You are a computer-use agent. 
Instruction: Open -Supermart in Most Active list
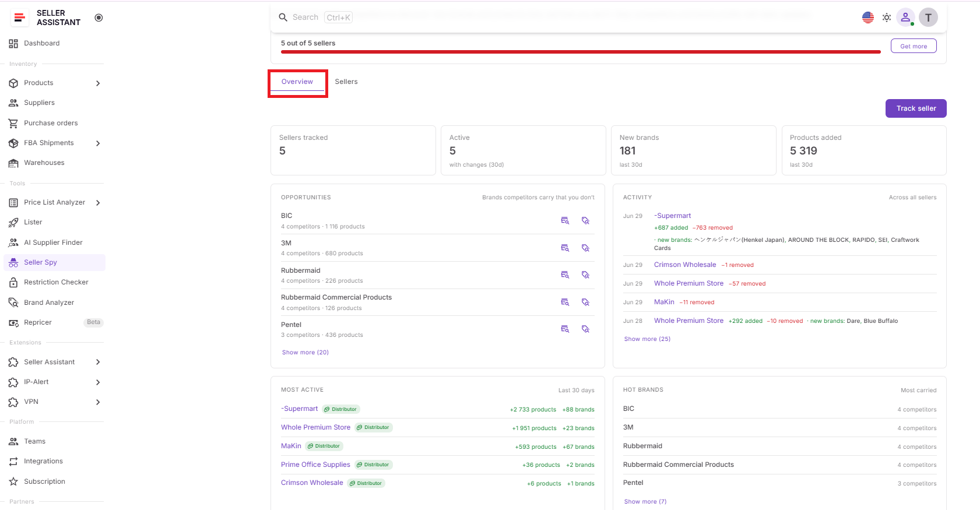(300, 409)
